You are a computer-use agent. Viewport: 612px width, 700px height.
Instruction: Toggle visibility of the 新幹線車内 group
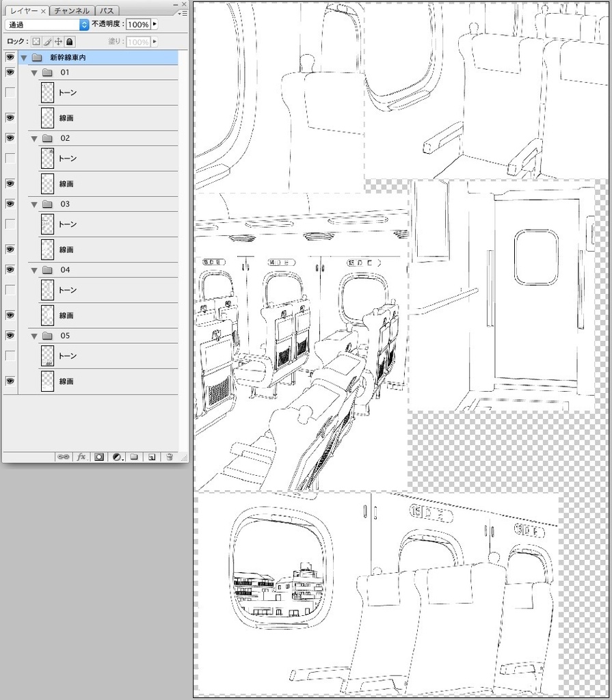click(9, 58)
